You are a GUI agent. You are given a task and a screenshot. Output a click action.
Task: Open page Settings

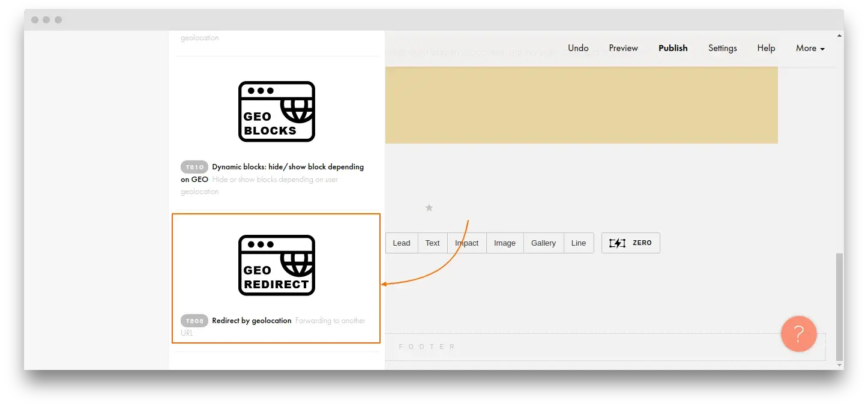[722, 48]
